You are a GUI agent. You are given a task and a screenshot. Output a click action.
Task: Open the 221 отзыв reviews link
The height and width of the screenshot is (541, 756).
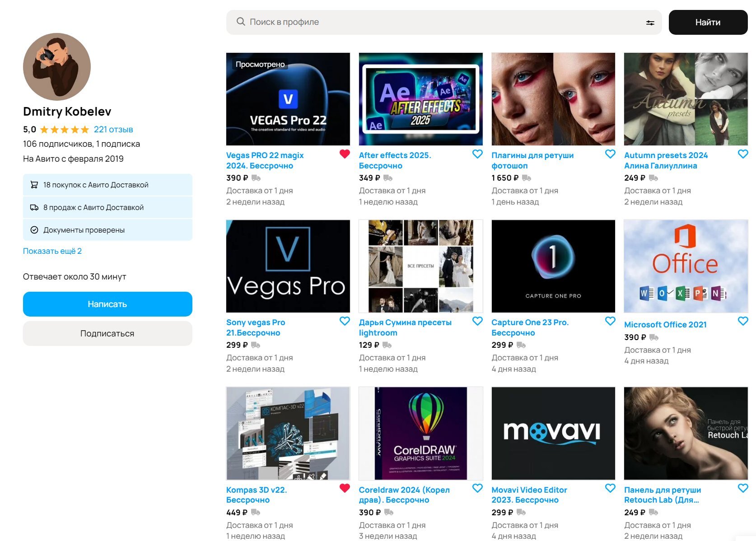click(113, 130)
